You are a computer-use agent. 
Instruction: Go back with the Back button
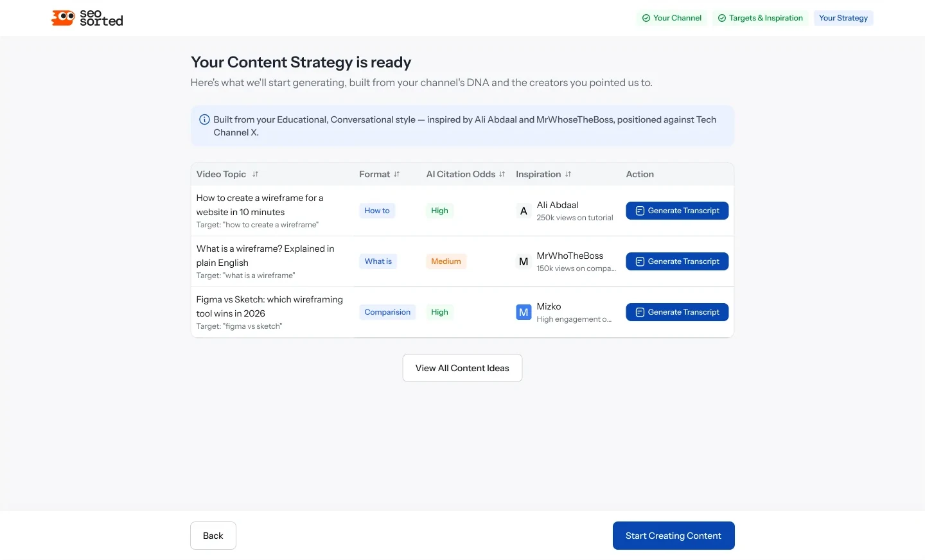pos(213,536)
